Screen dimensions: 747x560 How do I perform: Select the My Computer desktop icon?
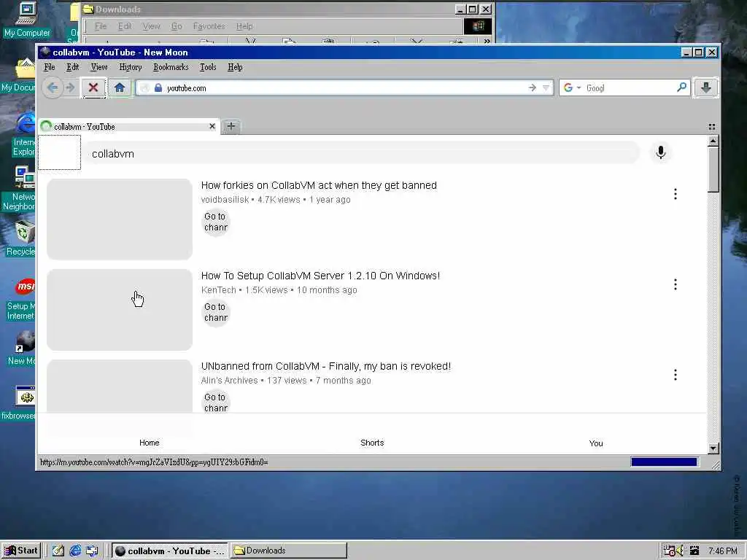tap(27, 20)
